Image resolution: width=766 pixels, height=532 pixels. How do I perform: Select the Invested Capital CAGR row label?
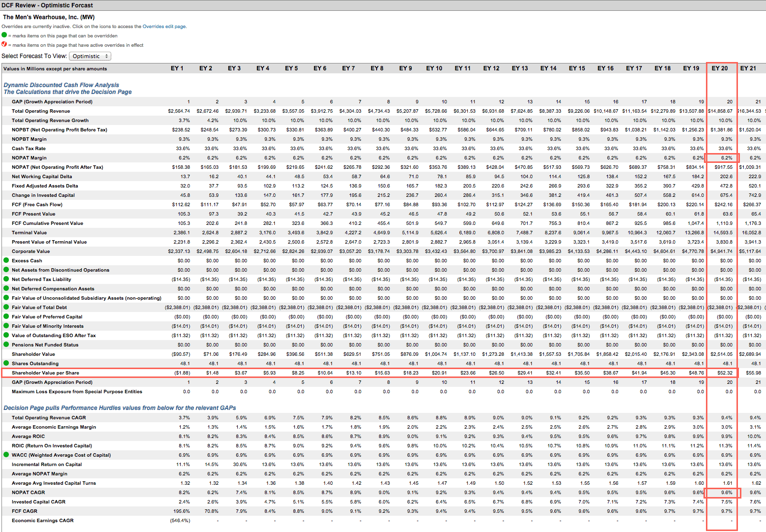tap(38, 502)
